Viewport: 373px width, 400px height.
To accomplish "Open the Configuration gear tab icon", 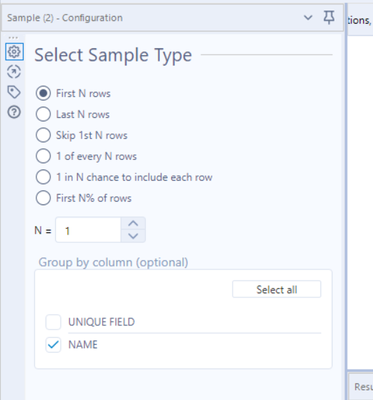I will click(x=14, y=52).
